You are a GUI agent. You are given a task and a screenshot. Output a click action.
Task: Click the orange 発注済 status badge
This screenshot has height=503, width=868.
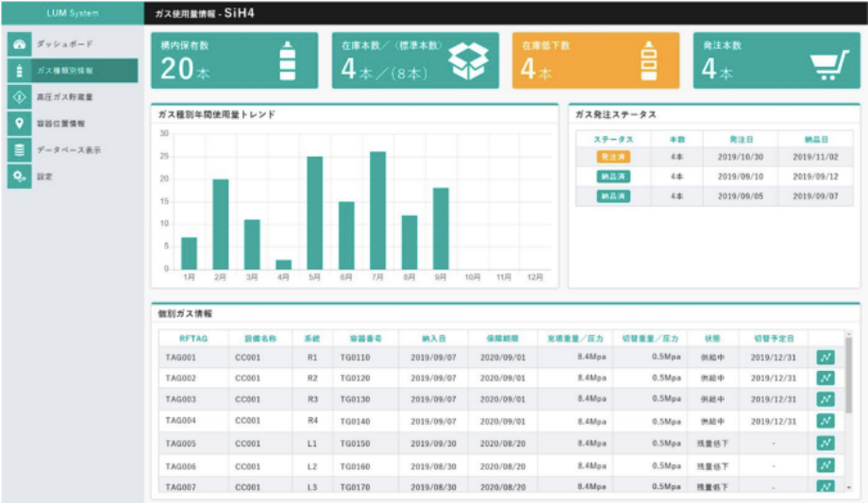[612, 157]
